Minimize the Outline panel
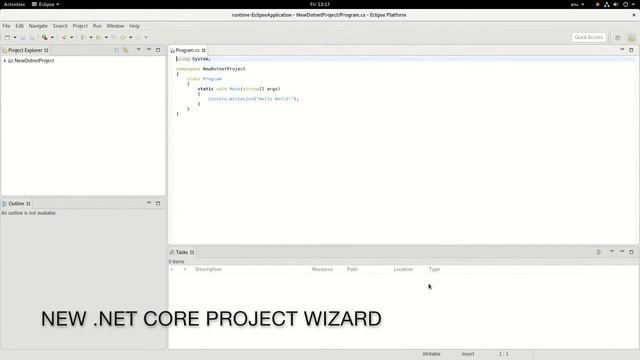 point(149,203)
